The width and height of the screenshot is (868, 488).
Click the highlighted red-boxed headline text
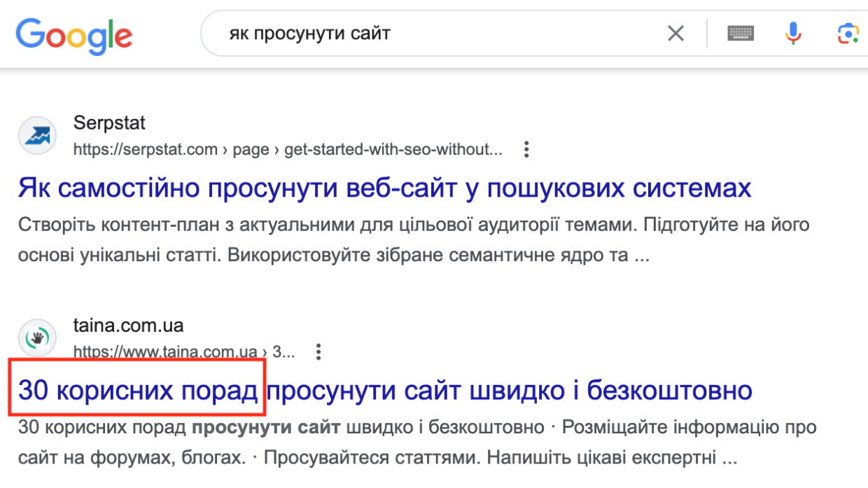click(x=138, y=392)
